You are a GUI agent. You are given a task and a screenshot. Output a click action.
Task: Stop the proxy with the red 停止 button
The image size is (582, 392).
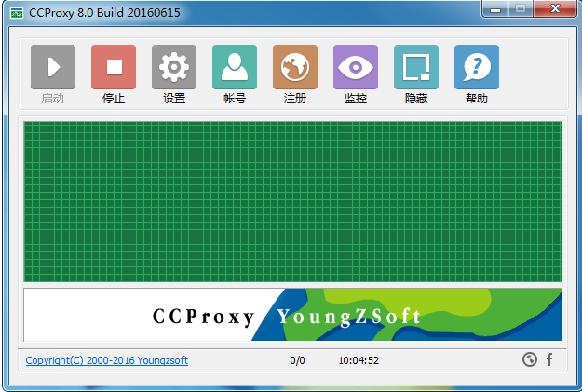pyautogui.click(x=114, y=67)
